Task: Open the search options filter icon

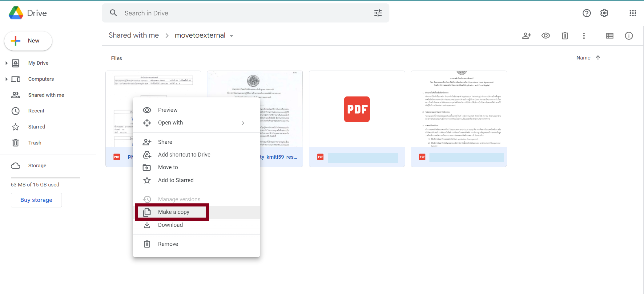Action: tap(378, 13)
